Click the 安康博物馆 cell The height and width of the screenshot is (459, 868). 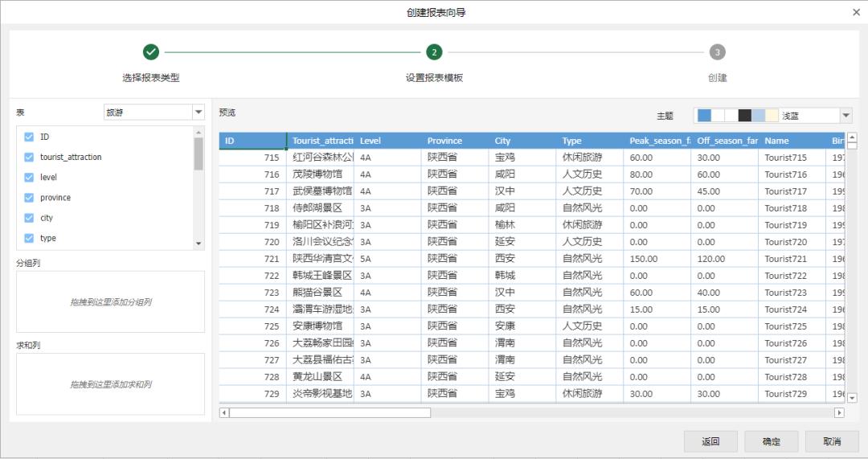(320, 326)
